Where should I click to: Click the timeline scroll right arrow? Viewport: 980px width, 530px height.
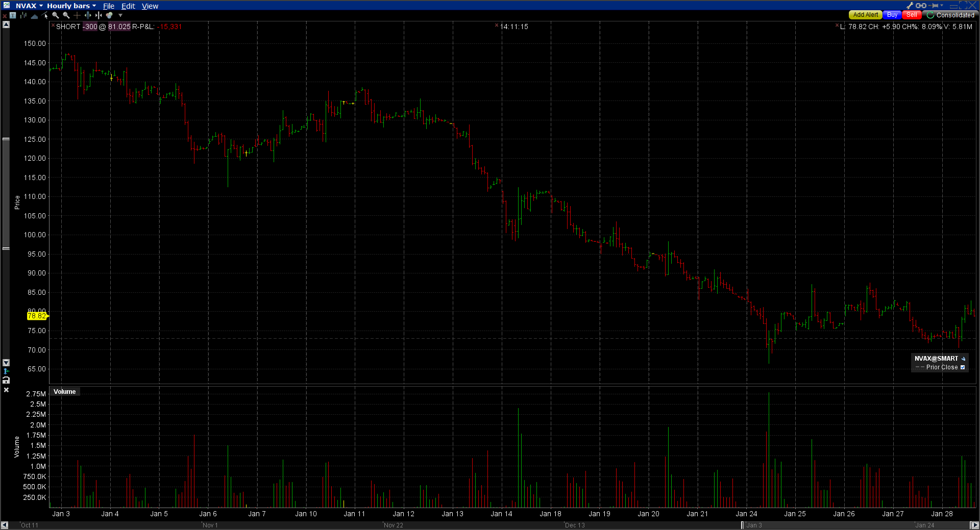pyautogui.click(x=974, y=525)
